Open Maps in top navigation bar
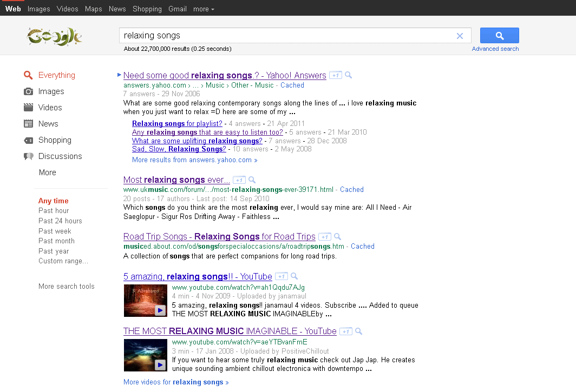The width and height of the screenshot is (576, 392). coord(93,9)
